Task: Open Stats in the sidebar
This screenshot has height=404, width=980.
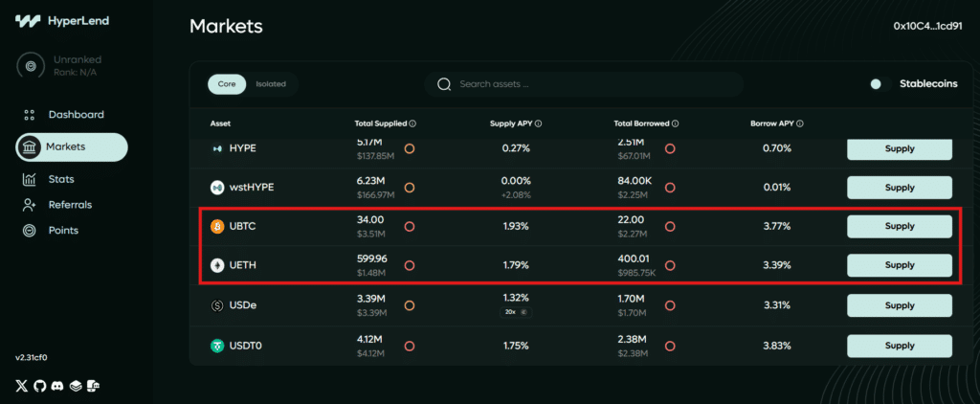Action: [49, 179]
